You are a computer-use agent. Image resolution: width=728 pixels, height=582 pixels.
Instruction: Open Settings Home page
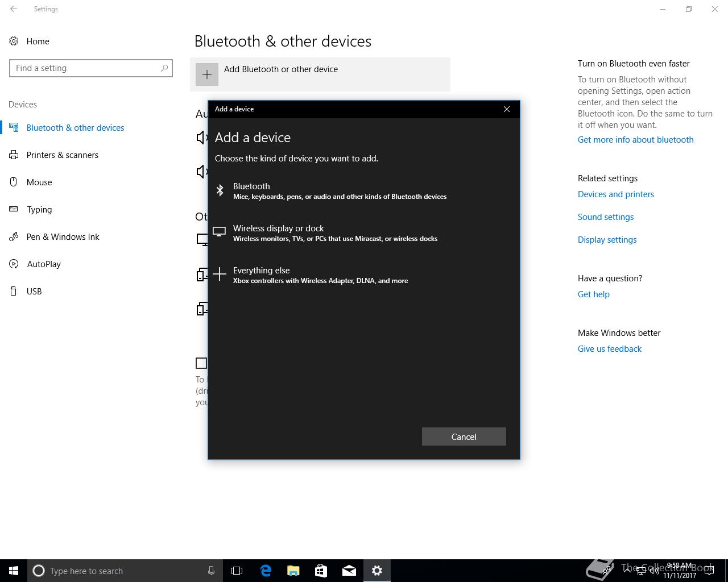38,41
